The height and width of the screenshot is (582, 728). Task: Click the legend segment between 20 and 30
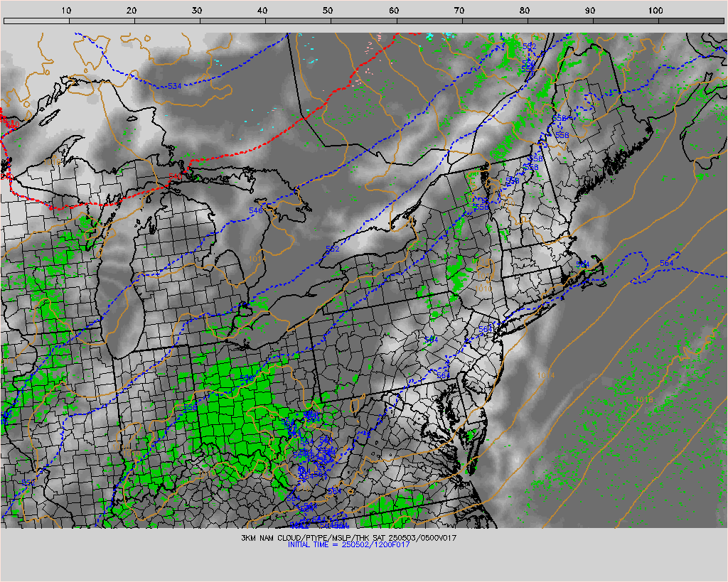[167, 21]
